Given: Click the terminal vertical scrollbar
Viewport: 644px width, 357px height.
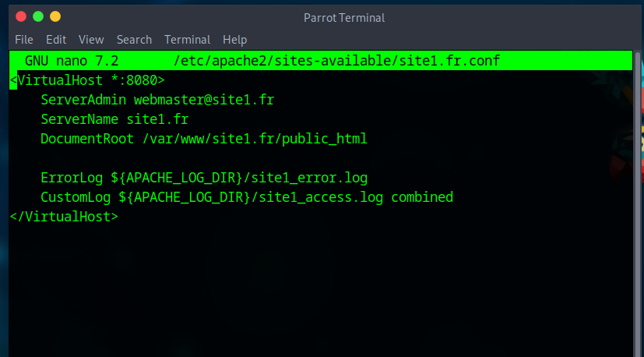Looking at the screenshot, I should click(638, 203).
